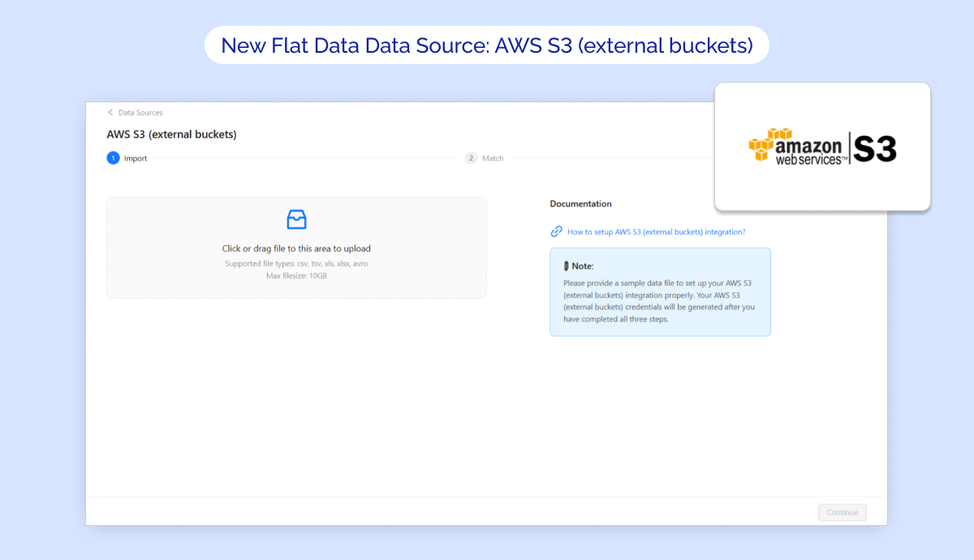Select the step 1 circle indicator
Screen dimensions: 974x560
pos(113,158)
